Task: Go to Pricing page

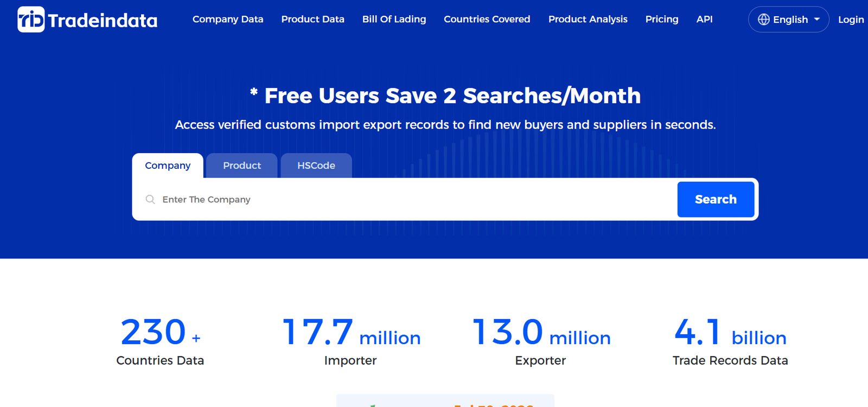Action: 662,19
